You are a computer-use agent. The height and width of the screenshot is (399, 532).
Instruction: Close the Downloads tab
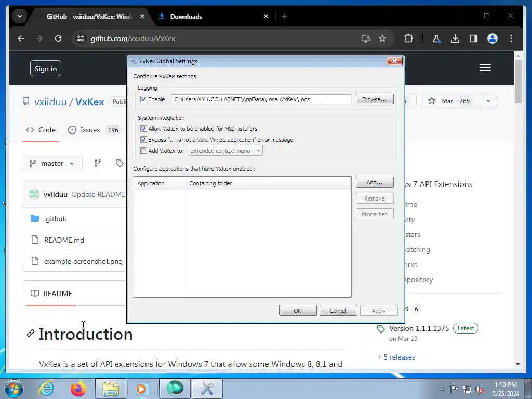click(266, 16)
